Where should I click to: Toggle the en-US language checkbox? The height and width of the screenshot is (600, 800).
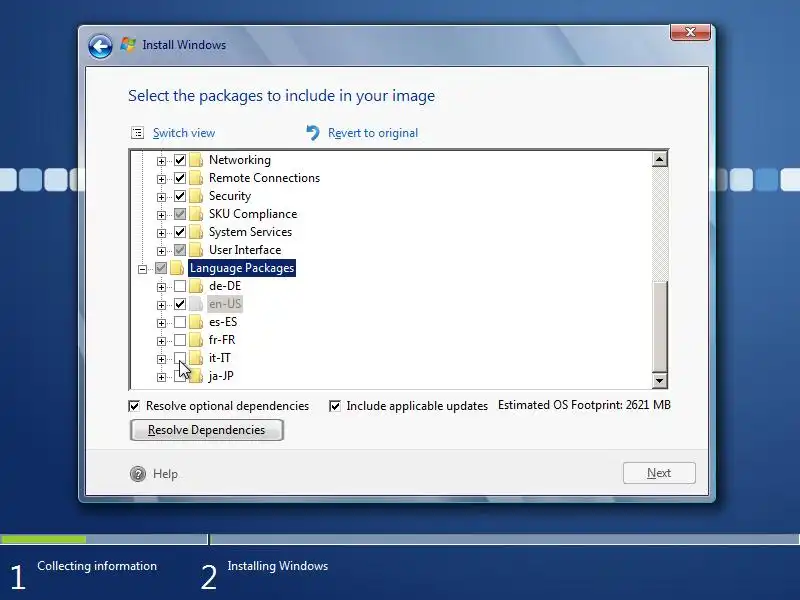[180, 304]
